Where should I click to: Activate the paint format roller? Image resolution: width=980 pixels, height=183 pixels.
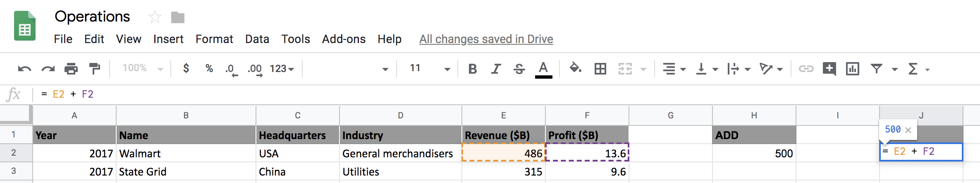tap(95, 69)
